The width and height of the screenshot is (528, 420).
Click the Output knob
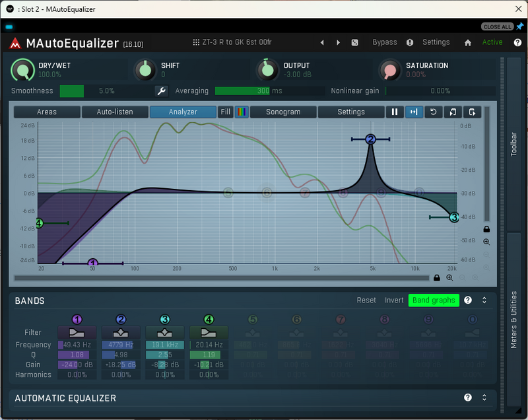(268, 70)
